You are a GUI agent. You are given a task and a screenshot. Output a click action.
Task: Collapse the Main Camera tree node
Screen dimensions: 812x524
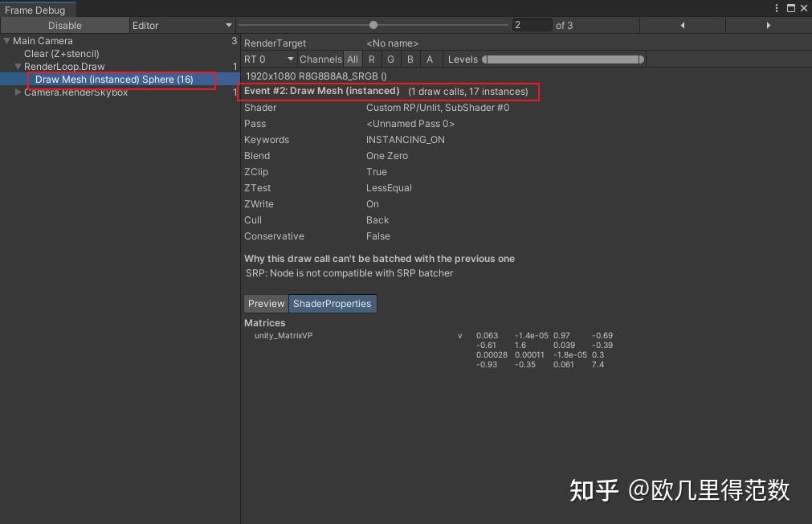pyautogui.click(x=6, y=40)
